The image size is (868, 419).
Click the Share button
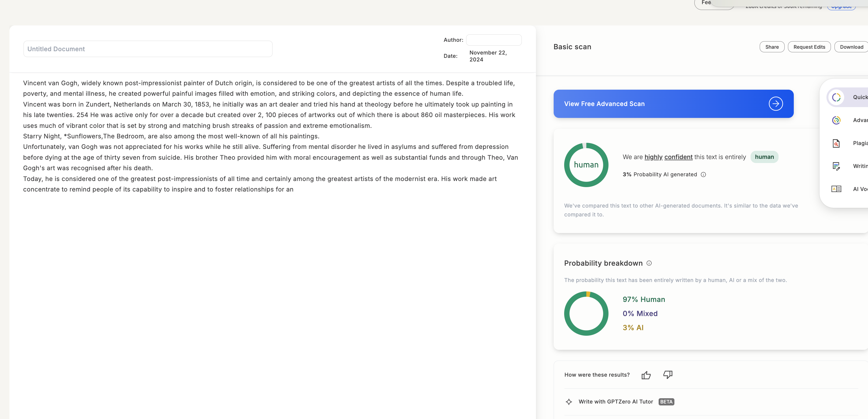(x=772, y=47)
